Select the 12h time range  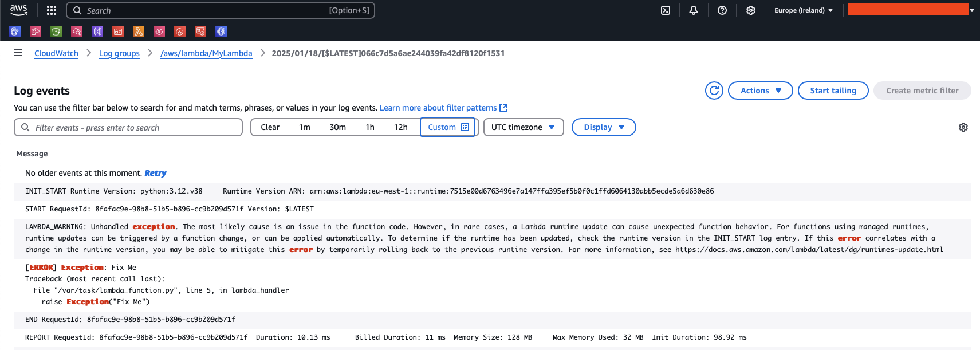tap(401, 127)
